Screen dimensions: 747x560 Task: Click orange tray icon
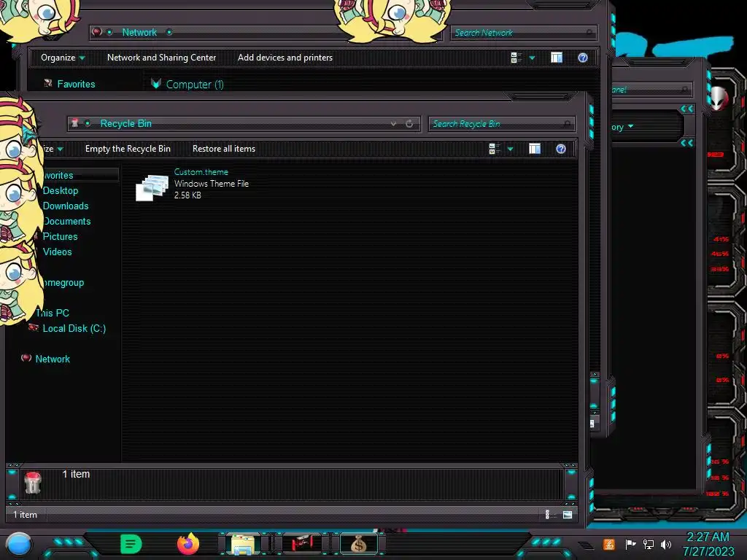click(609, 544)
